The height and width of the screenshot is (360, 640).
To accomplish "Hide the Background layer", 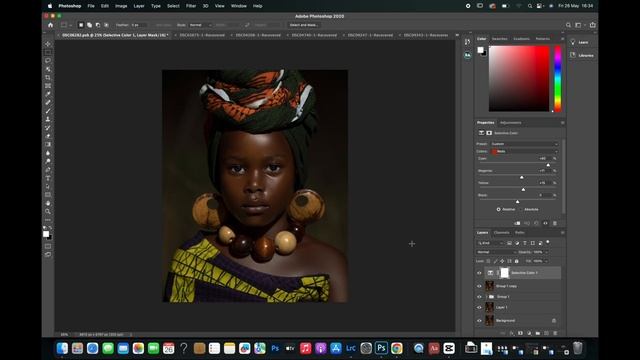I will click(x=479, y=321).
